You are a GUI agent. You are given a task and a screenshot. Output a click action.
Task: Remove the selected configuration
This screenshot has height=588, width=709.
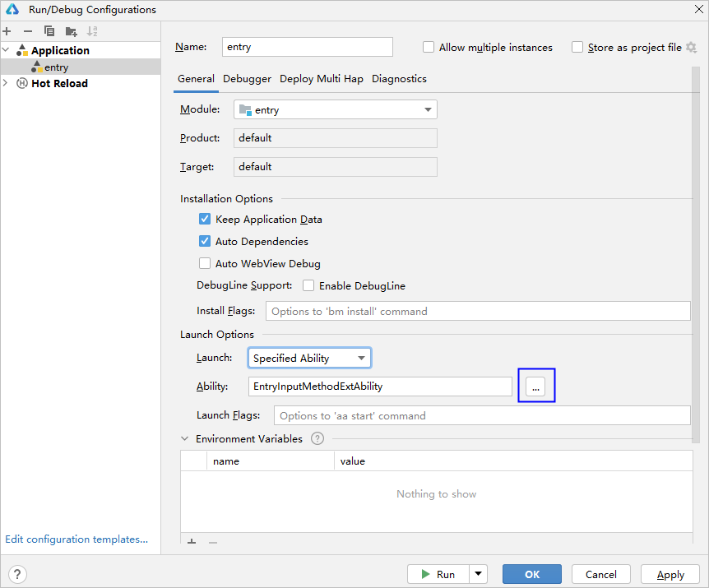coord(28,31)
